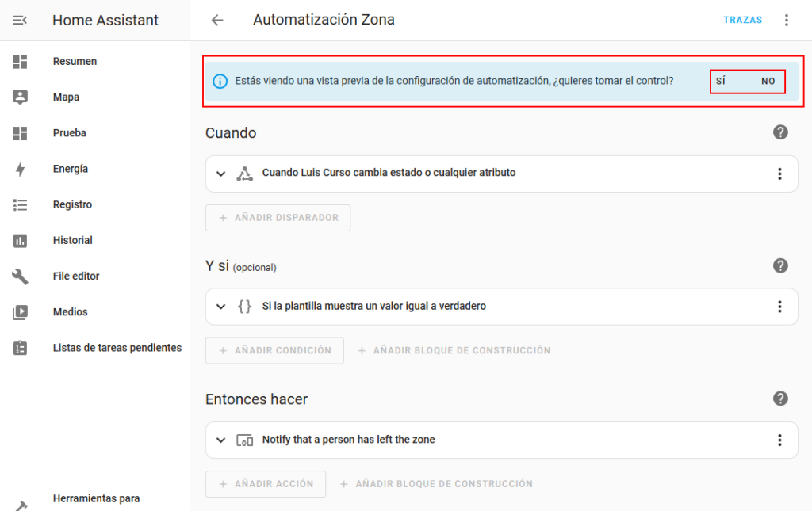Click NO in the preview banner
The width and height of the screenshot is (812, 511).
(x=768, y=82)
